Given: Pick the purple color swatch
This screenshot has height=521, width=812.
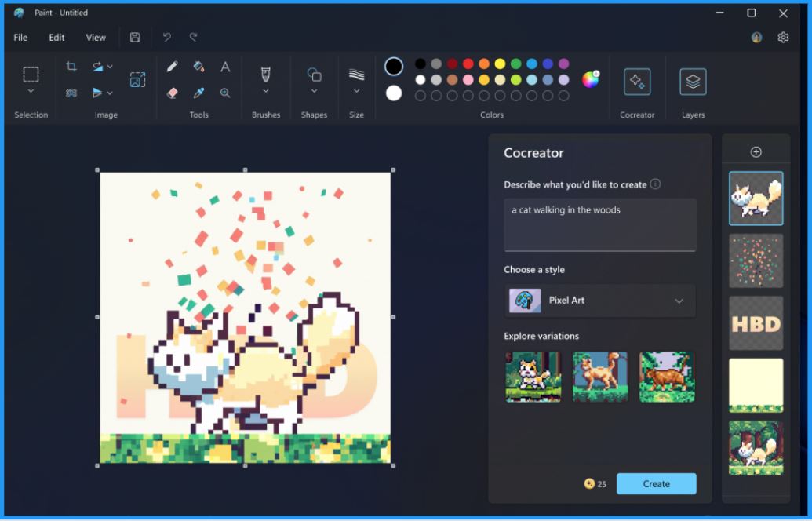Looking at the screenshot, I should point(563,64).
